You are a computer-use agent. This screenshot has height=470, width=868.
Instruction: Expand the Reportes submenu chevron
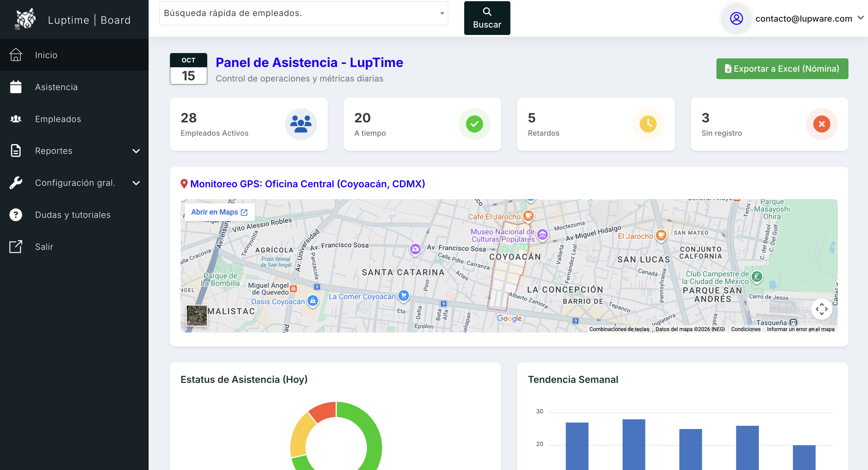click(136, 151)
